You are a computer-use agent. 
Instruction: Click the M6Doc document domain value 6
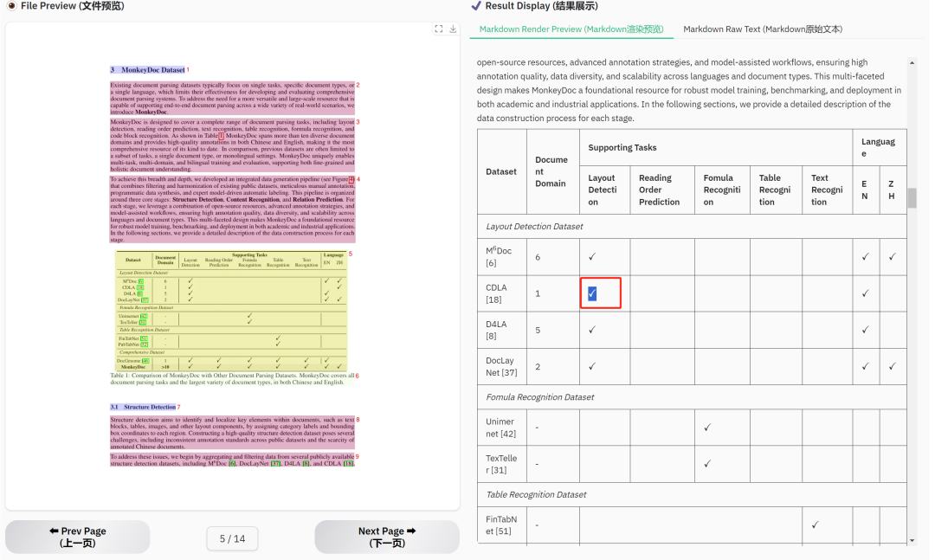538,257
